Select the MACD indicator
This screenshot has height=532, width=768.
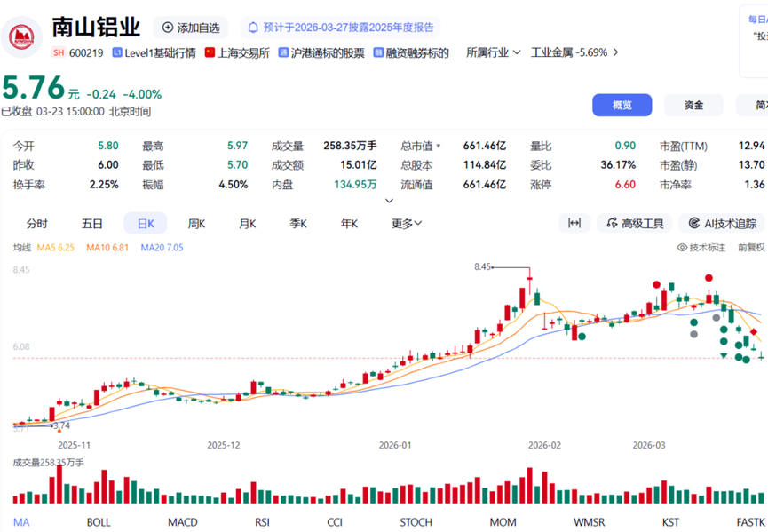pyautogui.click(x=183, y=522)
